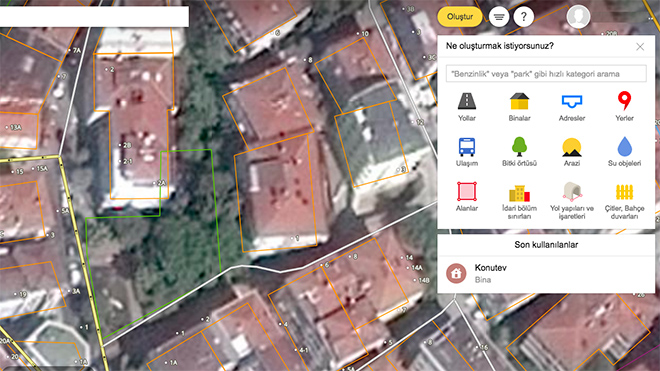Select the Yollar road category icon
The width and height of the screenshot is (660, 371).
tap(467, 101)
